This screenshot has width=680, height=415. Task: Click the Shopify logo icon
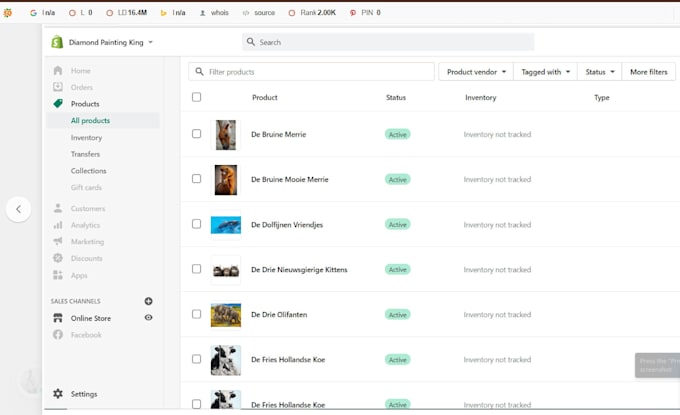click(x=57, y=42)
